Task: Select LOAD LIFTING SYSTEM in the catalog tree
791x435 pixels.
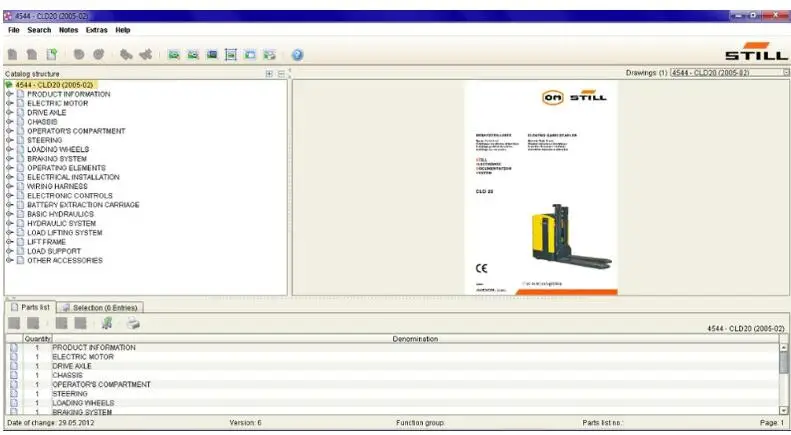Action: pos(65,233)
